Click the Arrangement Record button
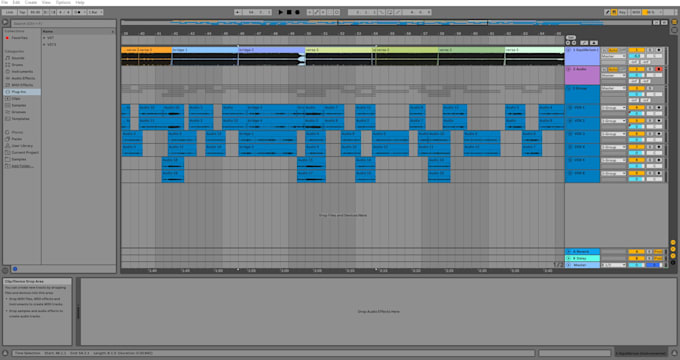Screen dimensions: 680x360 point(297,12)
